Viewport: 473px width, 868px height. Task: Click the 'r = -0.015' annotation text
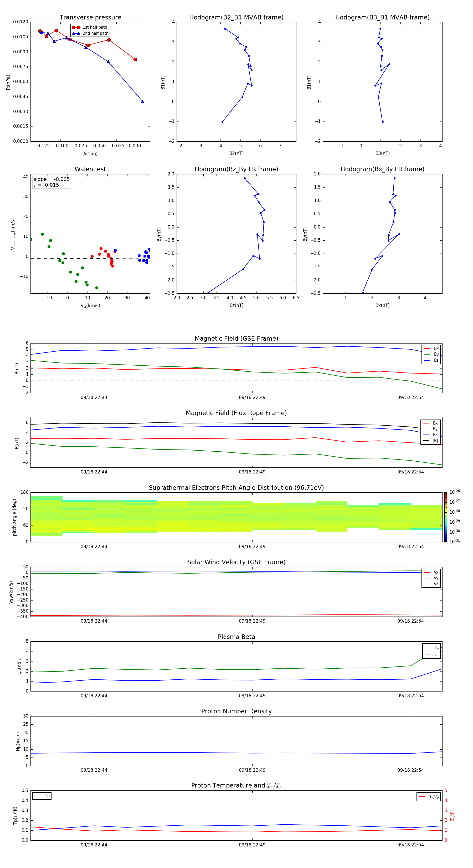pyautogui.click(x=47, y=185)
